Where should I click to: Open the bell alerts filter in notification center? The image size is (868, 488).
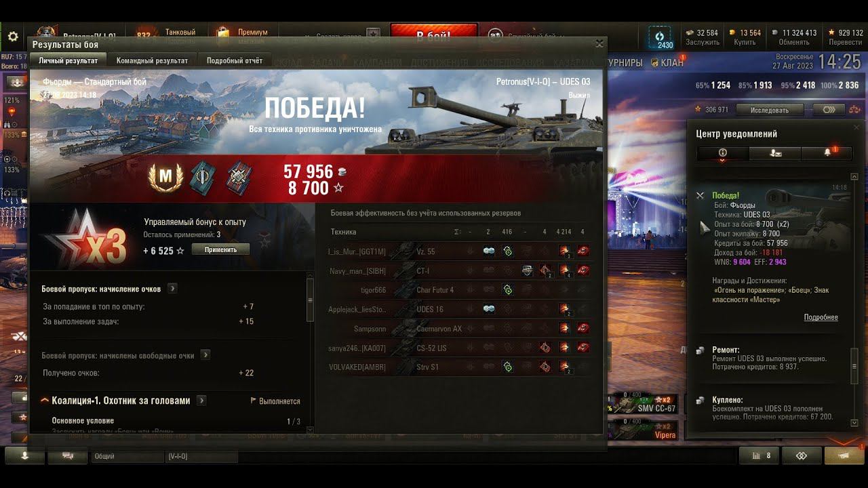tap(827, 153)
